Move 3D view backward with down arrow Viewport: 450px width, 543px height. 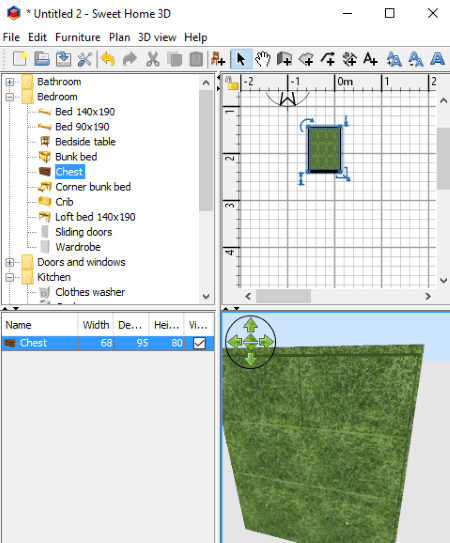pos(250,359)
